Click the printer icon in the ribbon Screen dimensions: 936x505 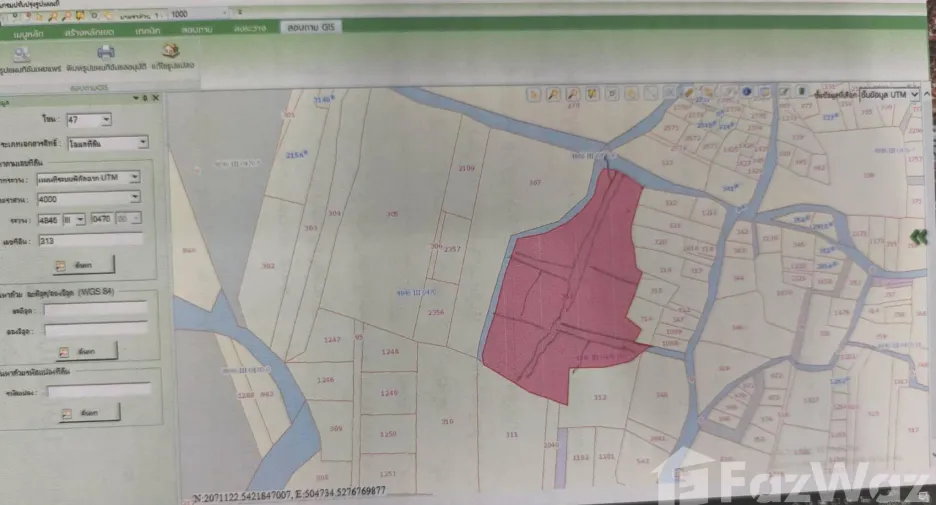[x=106, y=53]
